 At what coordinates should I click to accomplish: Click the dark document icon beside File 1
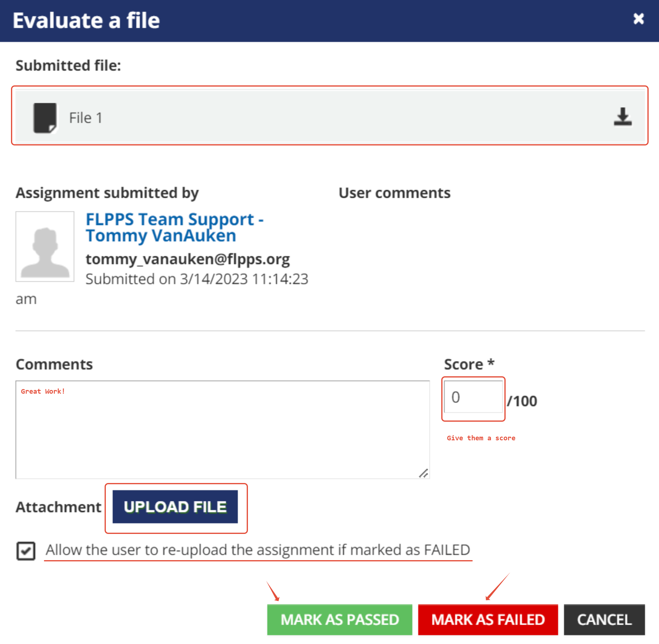click(45, 118)
